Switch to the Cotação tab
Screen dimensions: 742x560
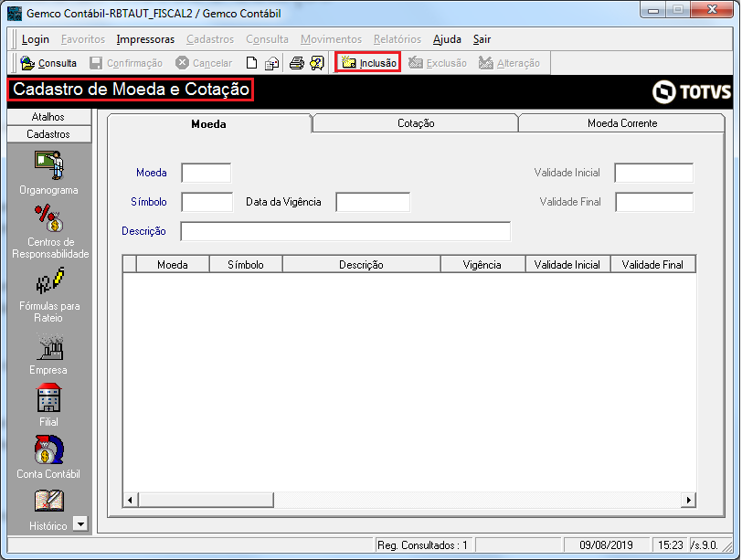(416, 123)
